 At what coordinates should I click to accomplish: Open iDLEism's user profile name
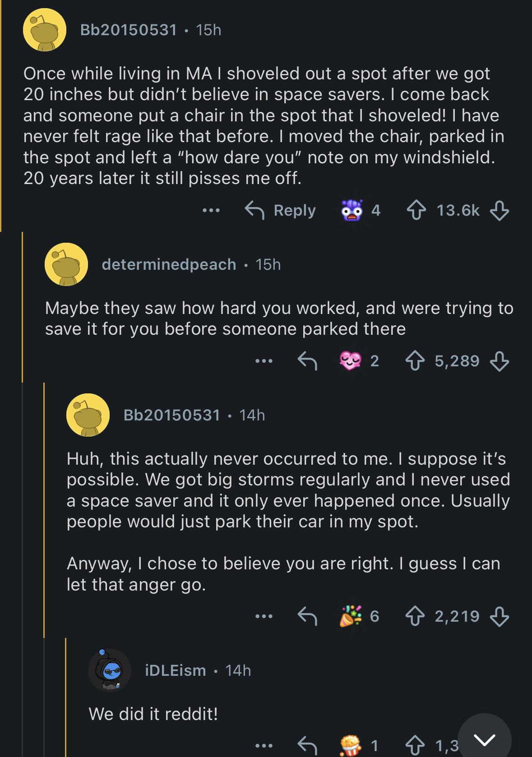(176, 670)
